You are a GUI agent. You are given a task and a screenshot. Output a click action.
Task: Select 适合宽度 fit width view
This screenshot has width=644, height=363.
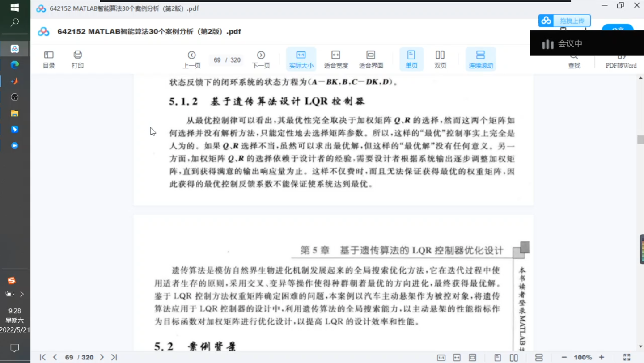336,59
